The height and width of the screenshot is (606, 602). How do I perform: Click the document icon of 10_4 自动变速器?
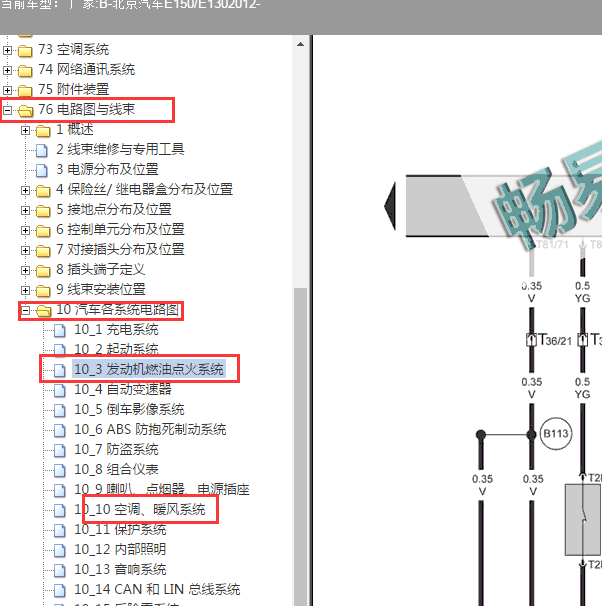tap(60, 390)
